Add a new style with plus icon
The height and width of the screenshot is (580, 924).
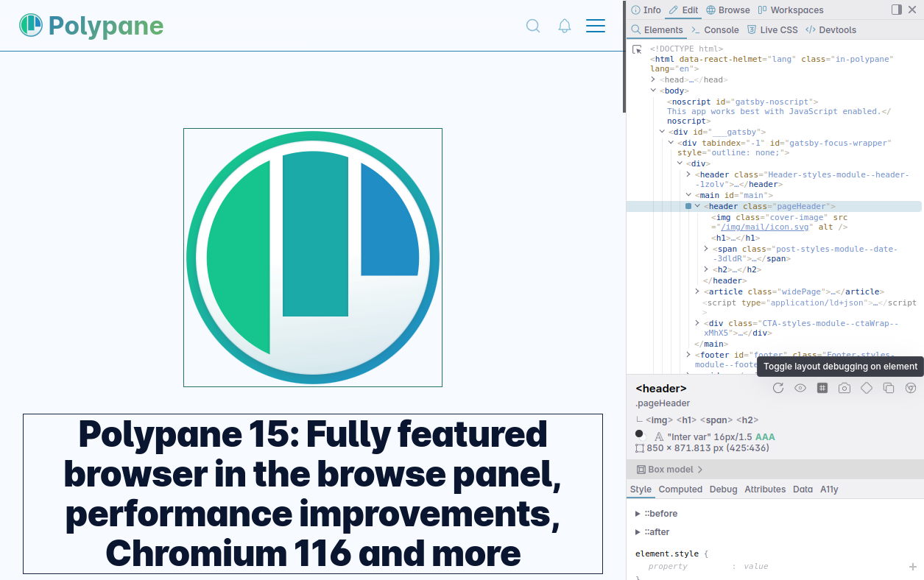[x=913, y=567]
